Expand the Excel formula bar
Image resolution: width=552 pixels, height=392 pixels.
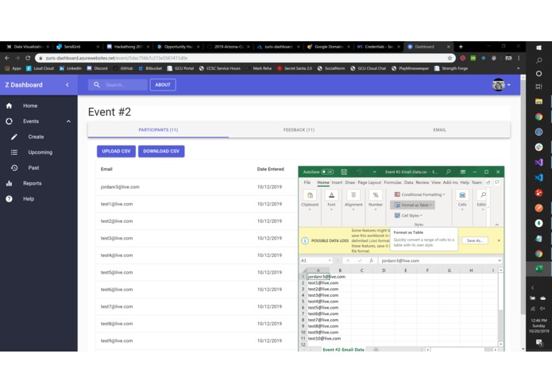click(500, 260)
